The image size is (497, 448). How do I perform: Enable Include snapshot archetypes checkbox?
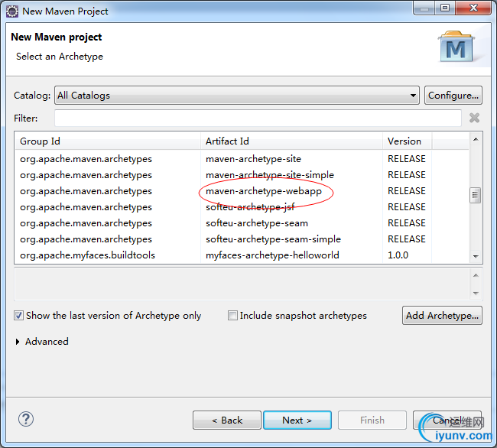coord(232,316)
